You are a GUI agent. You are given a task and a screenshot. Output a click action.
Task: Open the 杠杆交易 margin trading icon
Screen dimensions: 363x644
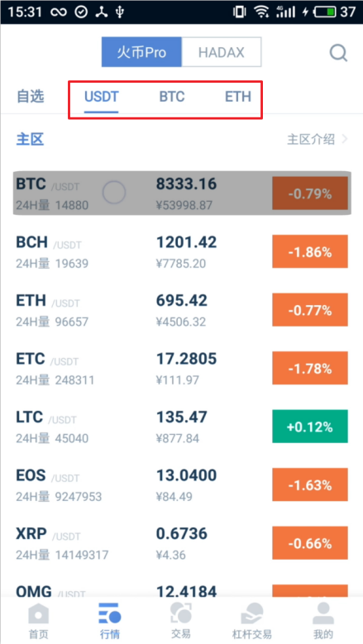[251, 613]
